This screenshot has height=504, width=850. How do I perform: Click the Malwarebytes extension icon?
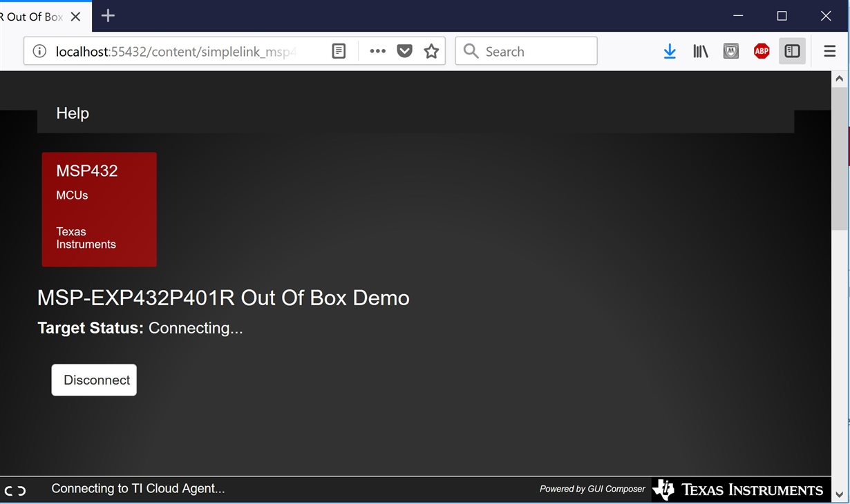coord(731,51)
